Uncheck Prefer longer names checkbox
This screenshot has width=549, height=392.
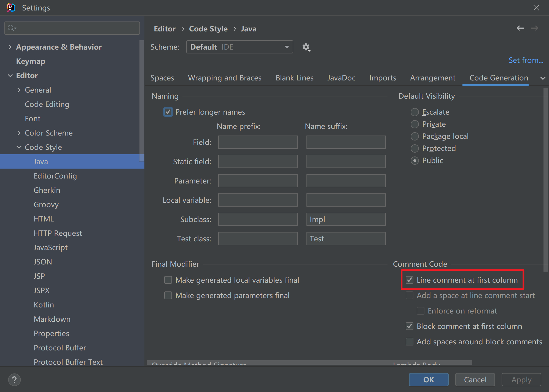168,112
